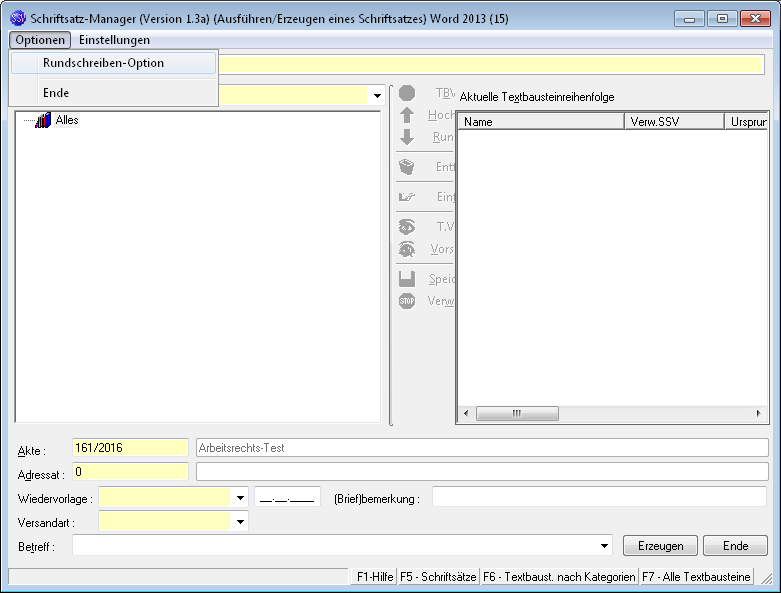Click the trash bin 'Entfernen' icon

point(407,167)
